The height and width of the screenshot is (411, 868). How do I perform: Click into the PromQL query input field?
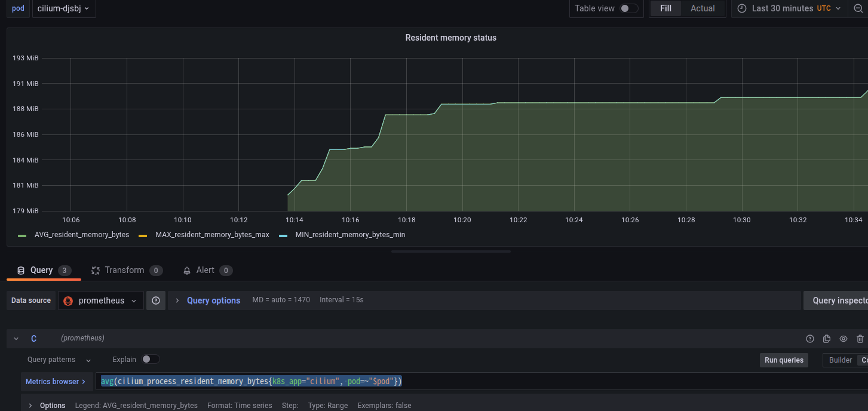tap(481, 381)
